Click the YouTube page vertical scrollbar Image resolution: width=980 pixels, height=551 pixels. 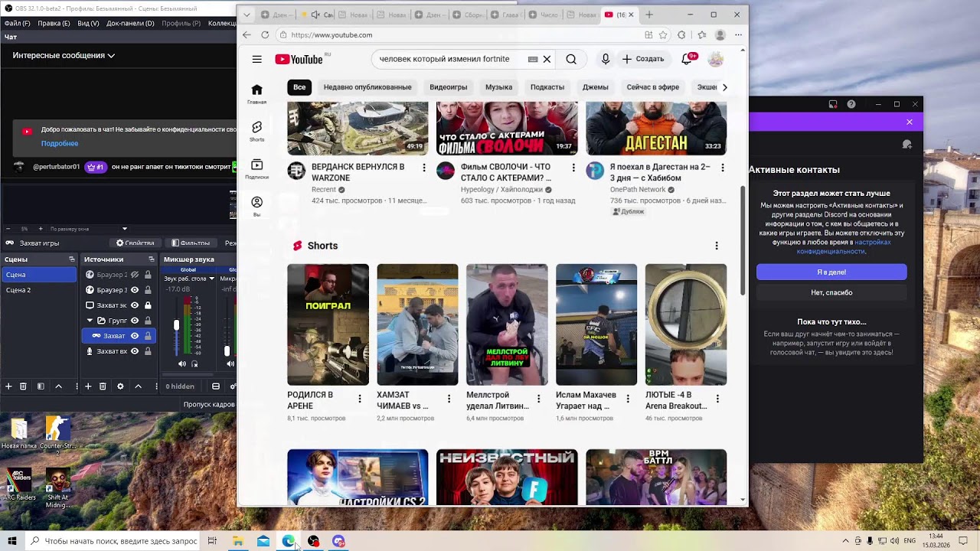point(743,240)
